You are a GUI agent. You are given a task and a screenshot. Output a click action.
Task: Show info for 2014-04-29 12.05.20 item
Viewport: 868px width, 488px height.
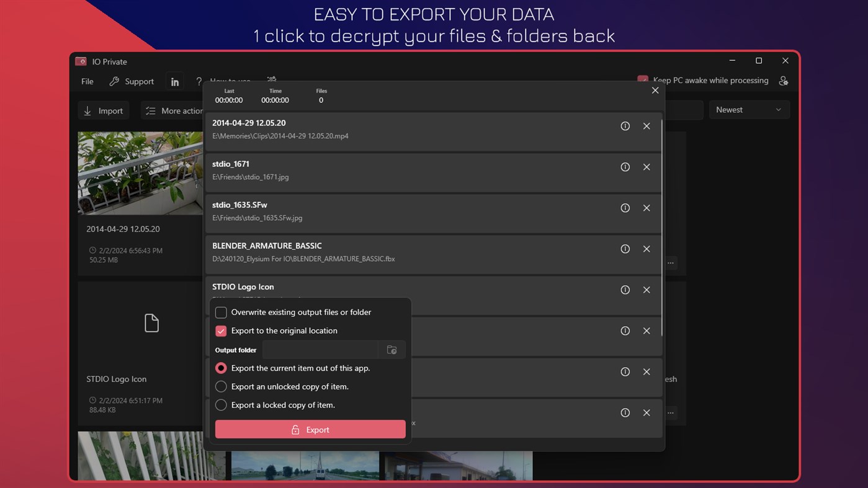click(x=625, y=126)
